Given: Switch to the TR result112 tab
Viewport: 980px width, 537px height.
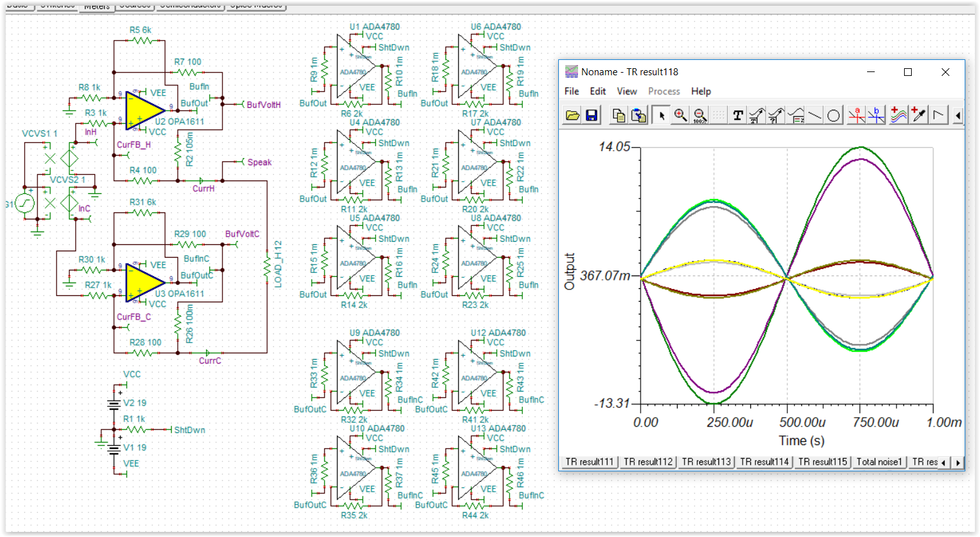Looking at the screenshot, I should 648,462.
